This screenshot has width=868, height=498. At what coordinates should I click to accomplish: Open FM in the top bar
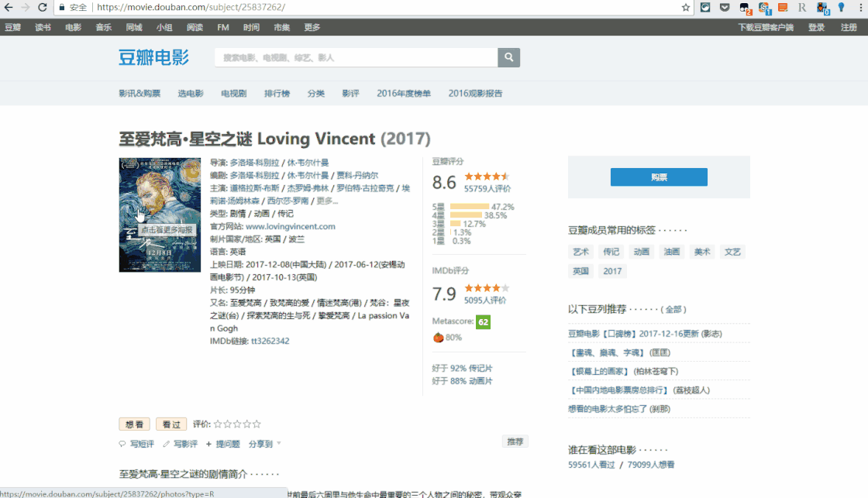coord(223,27)
